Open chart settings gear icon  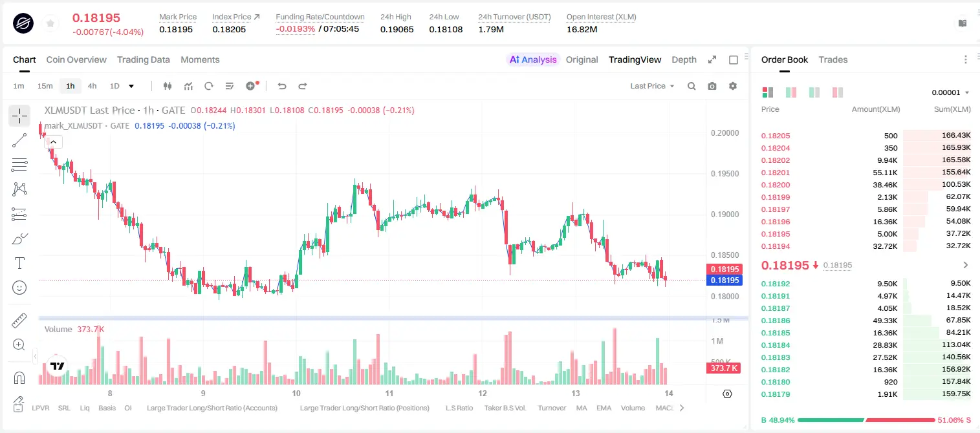click(x=733, y=86)
